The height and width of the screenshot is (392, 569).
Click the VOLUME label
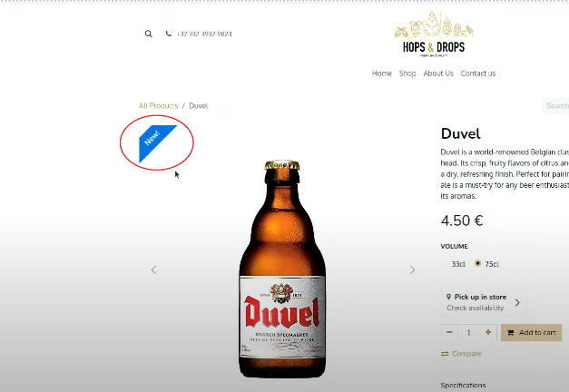455,246
